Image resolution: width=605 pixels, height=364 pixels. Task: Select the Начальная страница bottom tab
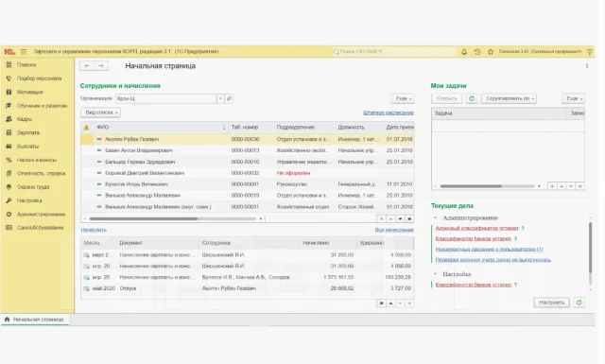(35, 320)
